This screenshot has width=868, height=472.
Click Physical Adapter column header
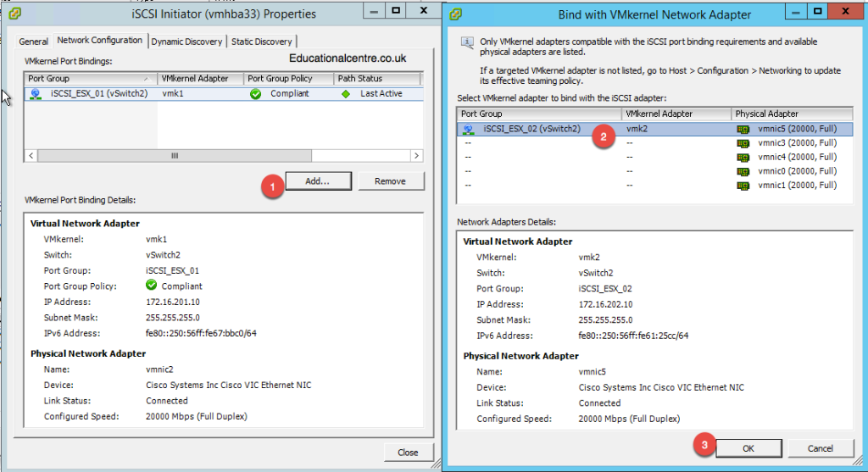click(792, 114)
